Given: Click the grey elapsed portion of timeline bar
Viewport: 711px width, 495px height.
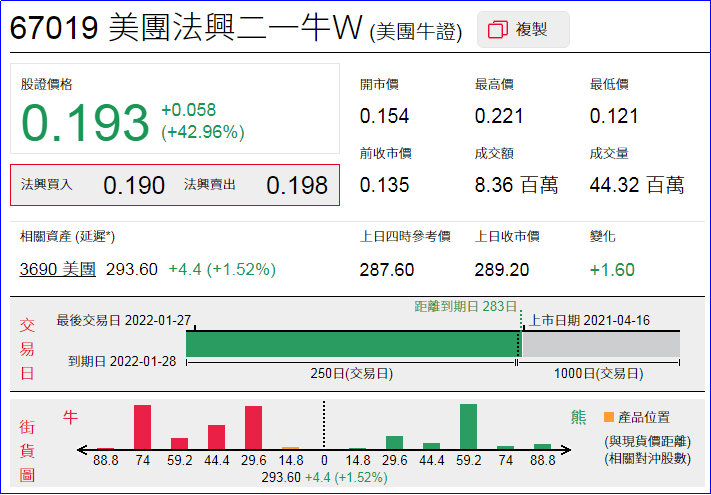Looking at the screenshot, I should [x=601, y=344].
